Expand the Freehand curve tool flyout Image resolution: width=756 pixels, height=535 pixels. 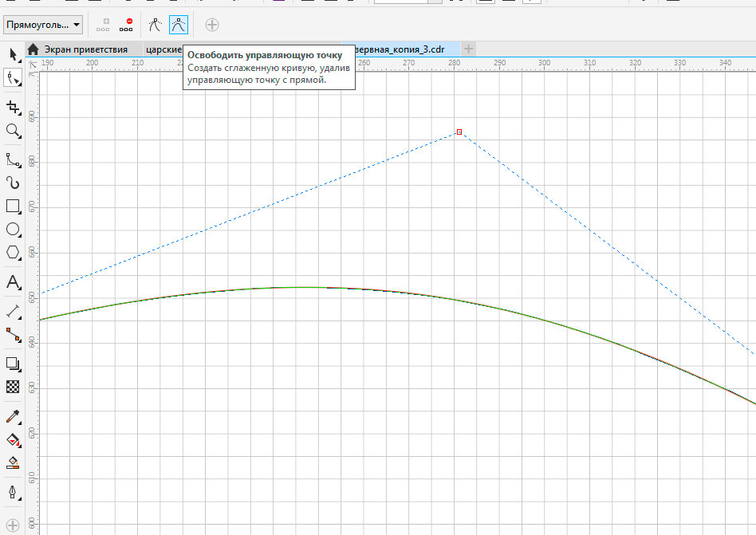13,159
